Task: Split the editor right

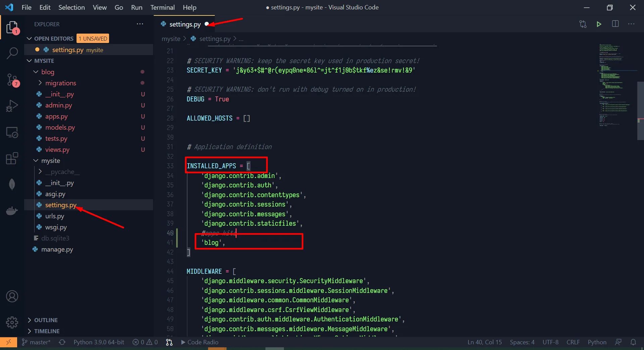Action: click(x=615, y=24)
